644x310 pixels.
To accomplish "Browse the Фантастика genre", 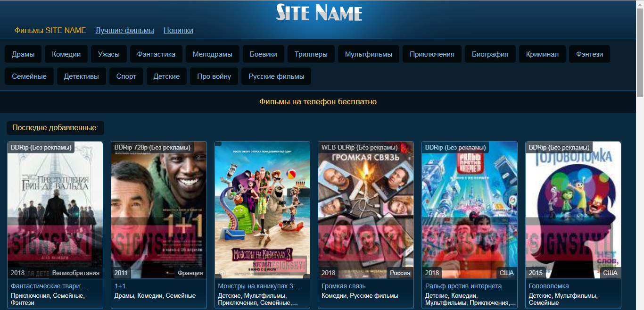I will [x=156, y=54].
